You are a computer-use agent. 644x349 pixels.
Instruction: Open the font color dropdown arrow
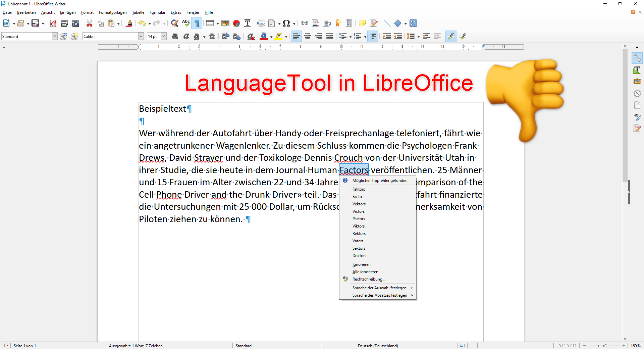point(271,37)
